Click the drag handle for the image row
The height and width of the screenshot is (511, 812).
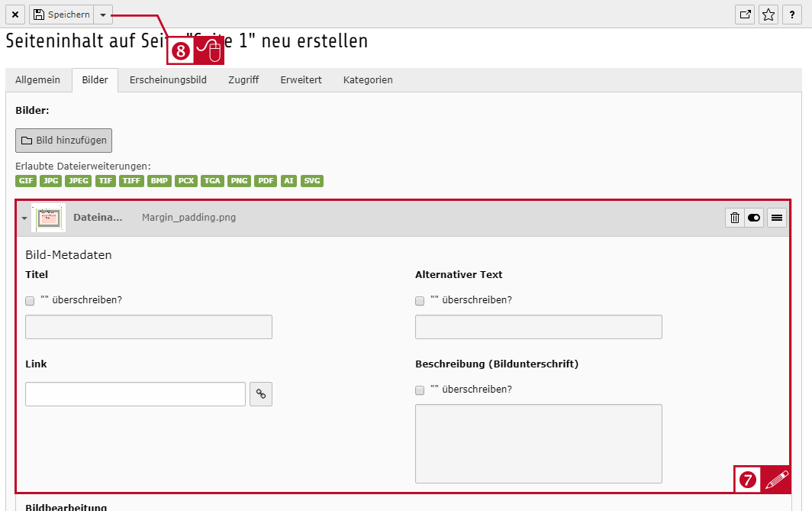[x=777, y=218]
